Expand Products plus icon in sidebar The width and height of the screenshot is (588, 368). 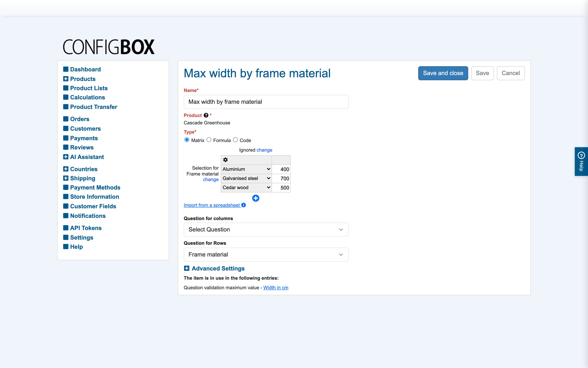pyautogui.click(x=66, y=79)
